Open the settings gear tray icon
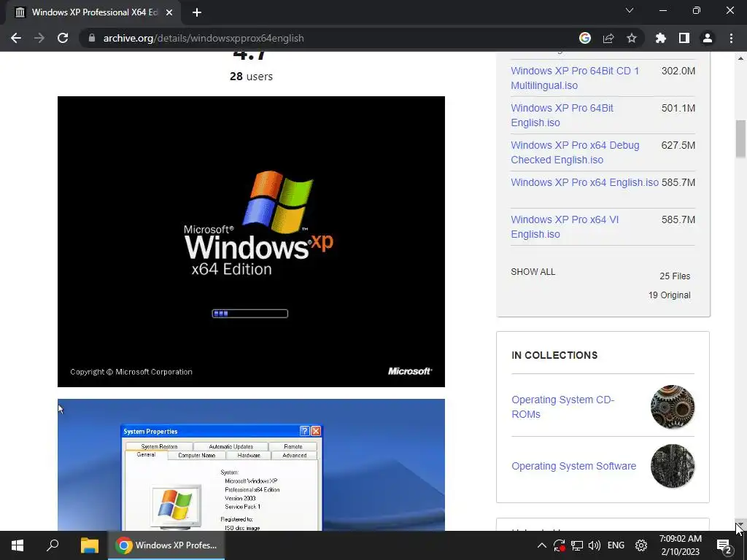 641,545
